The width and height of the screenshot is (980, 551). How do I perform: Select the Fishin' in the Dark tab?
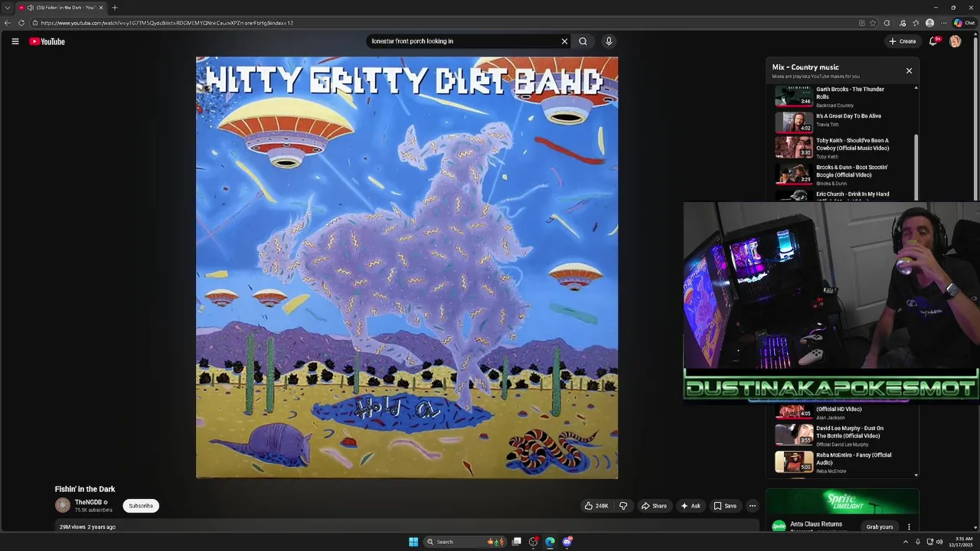[61, 8]
